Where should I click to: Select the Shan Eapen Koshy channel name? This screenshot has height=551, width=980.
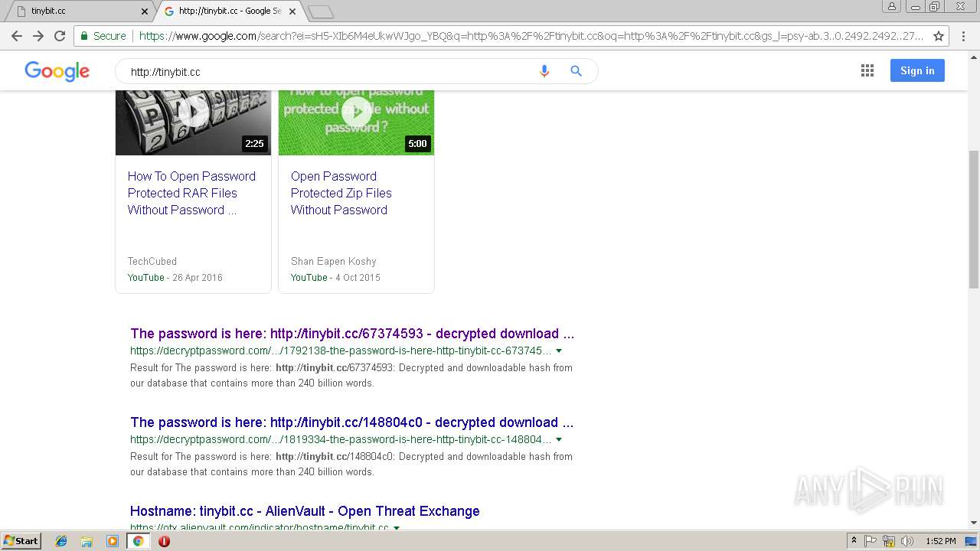point(334,262)
